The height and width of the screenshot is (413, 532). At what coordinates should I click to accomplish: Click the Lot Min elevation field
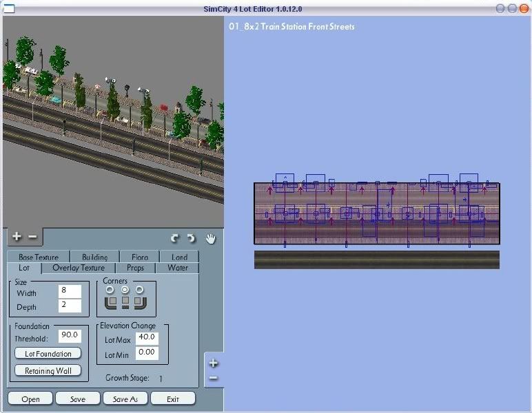[x=147, y=352]
